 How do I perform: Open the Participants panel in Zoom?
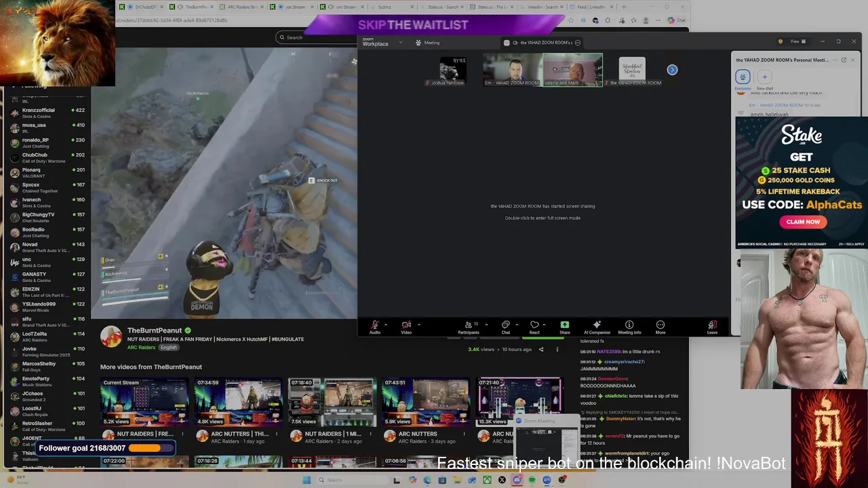pyautogui.click(x=468, y=327)
